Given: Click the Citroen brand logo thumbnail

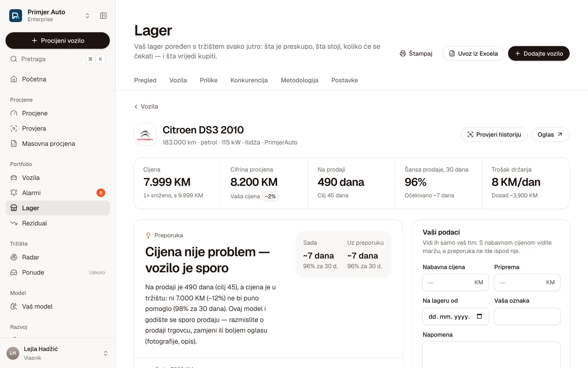Looking at the screenshot, I should tap(145, 135).
